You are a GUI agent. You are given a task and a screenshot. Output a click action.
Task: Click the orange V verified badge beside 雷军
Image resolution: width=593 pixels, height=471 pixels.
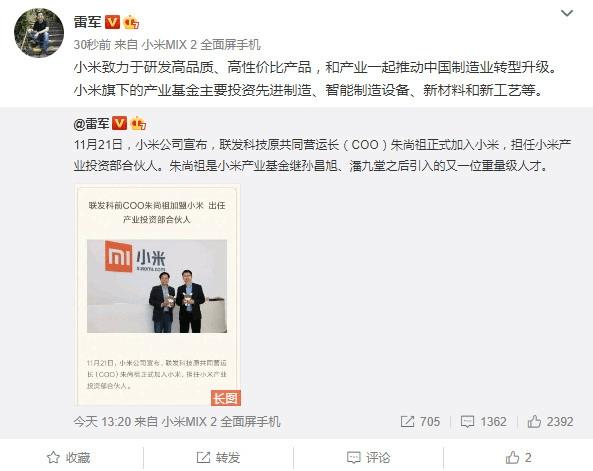112,22
